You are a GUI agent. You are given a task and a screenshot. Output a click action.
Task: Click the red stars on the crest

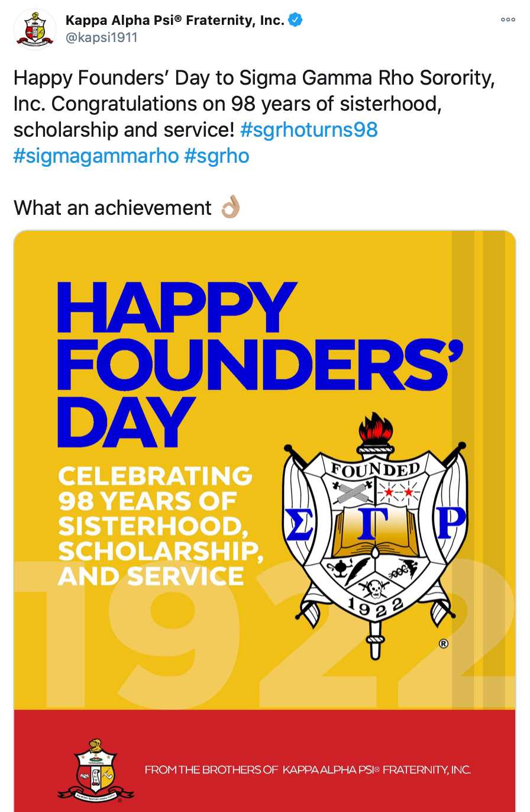point(398,491)
